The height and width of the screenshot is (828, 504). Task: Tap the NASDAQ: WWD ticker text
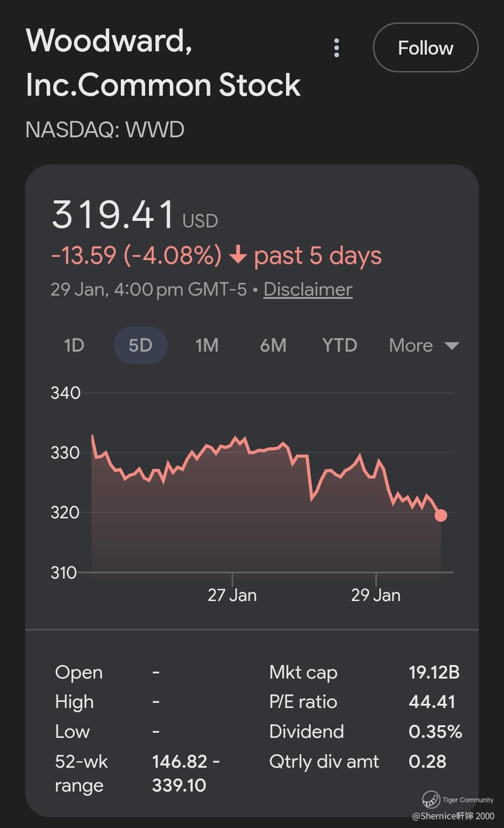point(105,130)
